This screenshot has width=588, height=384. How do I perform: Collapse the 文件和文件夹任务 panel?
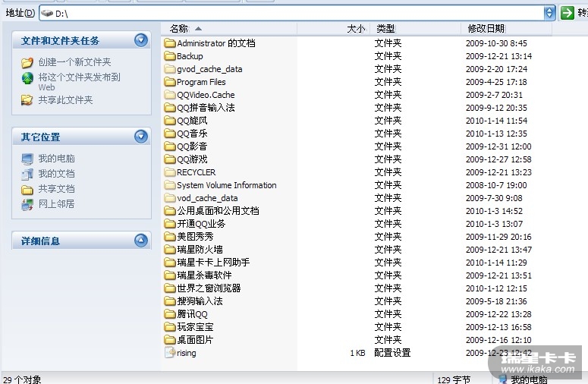click(141, 40)
